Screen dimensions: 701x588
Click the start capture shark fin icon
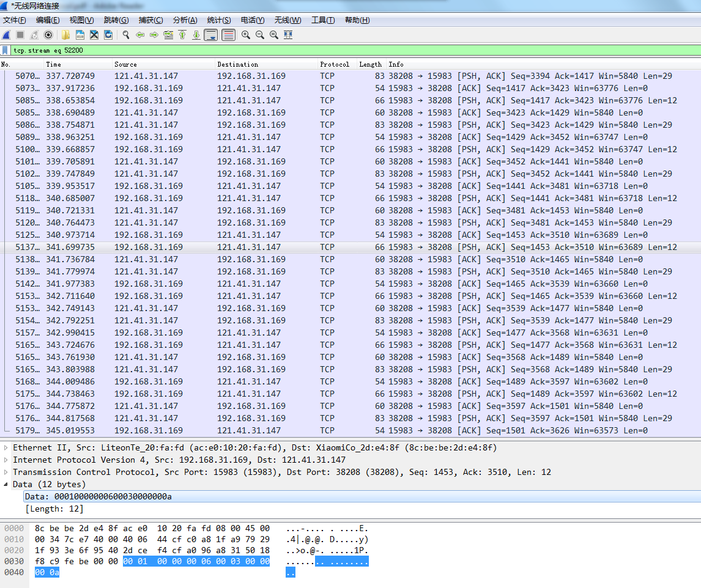click(6, 35)
